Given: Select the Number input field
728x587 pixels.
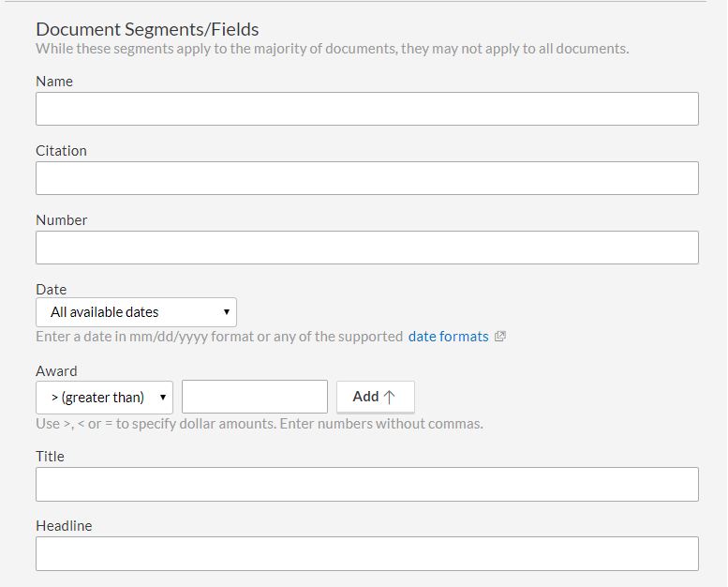Looking at the screenshot, I should click(x=367, y=248).
